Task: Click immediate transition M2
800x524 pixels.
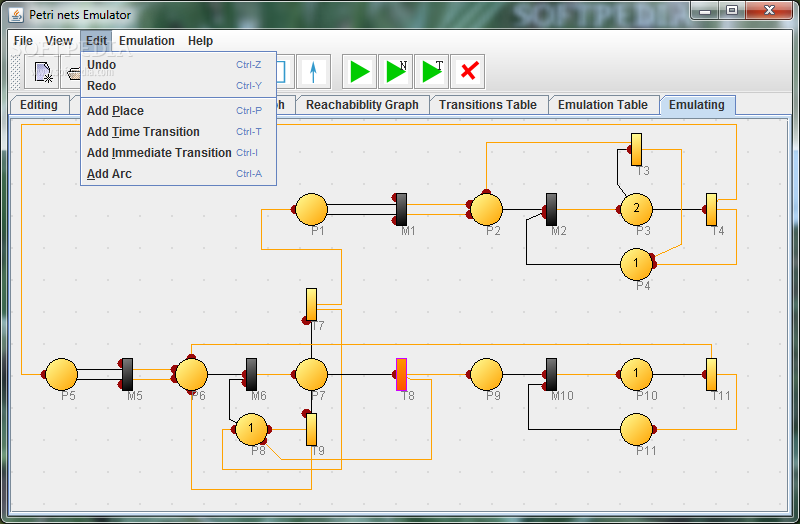Action: tap(552, 209)
